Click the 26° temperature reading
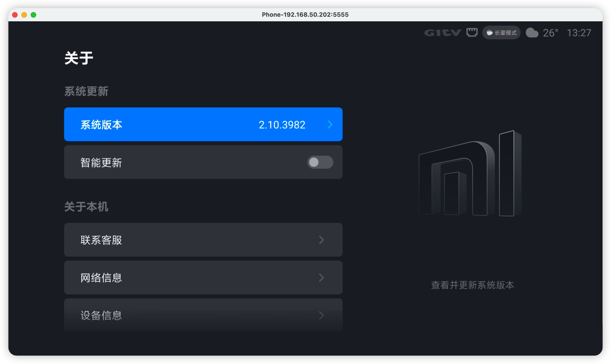 click(x=550, y=33)
